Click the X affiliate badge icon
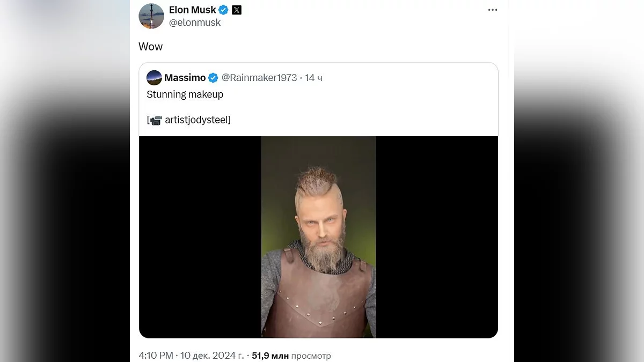 point(237,10)
